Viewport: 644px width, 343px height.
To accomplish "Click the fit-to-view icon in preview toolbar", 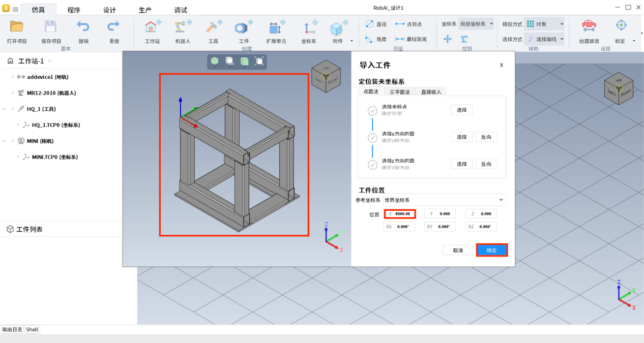I will click(x=259, y=61).
